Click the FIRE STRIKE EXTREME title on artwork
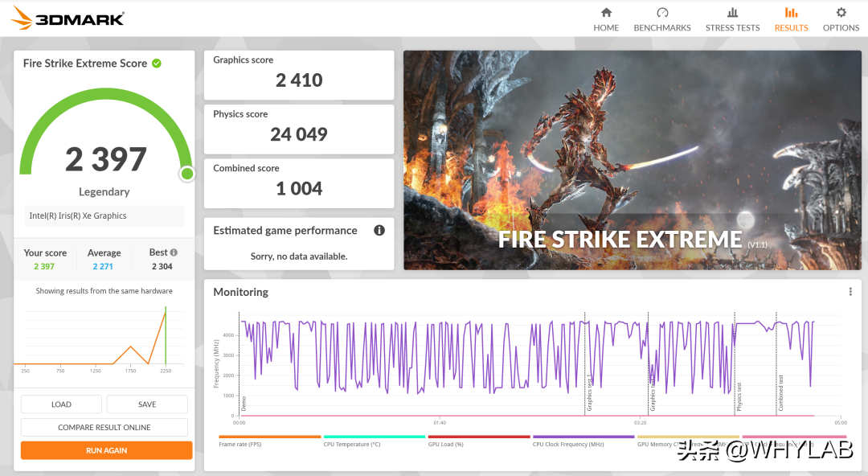The width and height of the screenshot is (868, 476). click(620, 240)
